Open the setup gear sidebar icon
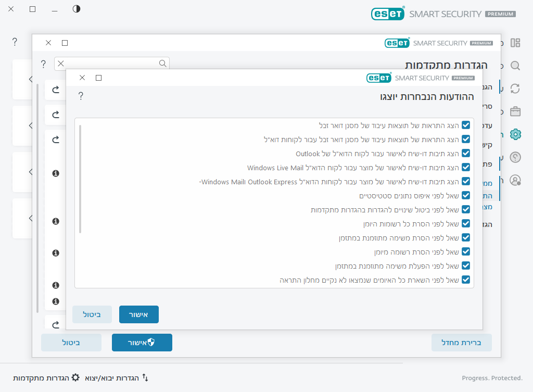This screenshot has width=533, height=392. tap(515, 134)
